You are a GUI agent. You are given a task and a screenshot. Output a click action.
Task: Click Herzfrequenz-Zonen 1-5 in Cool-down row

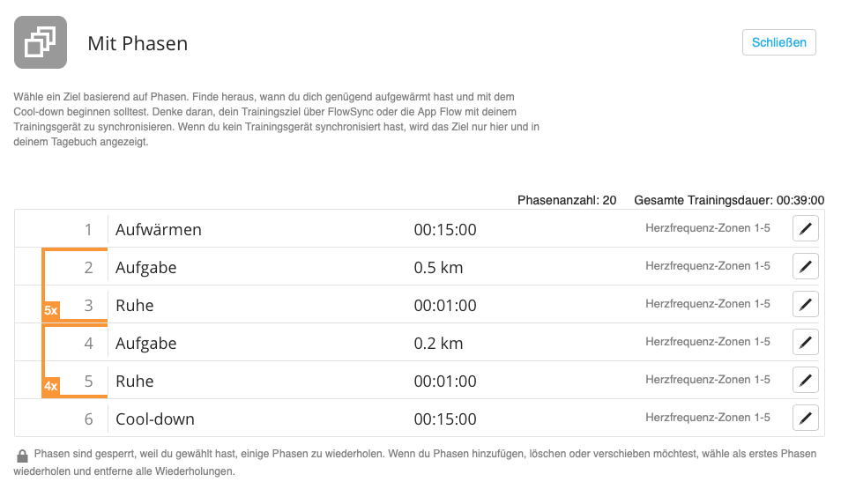tap(708, 418)
